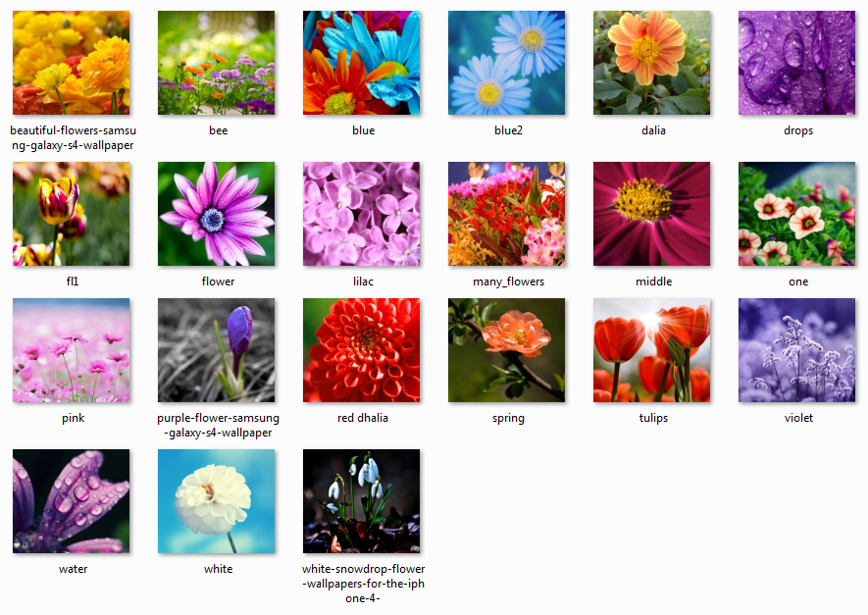Click the 'blue' daisy image thumbnail
Viewport: 868px width, 615px height.
(x=361, y=64)
